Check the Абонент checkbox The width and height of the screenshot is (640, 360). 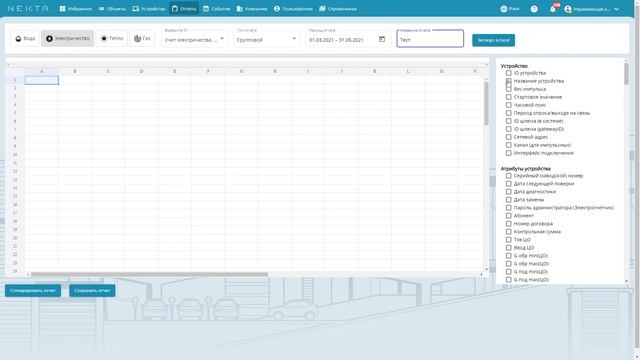[509, 216]
